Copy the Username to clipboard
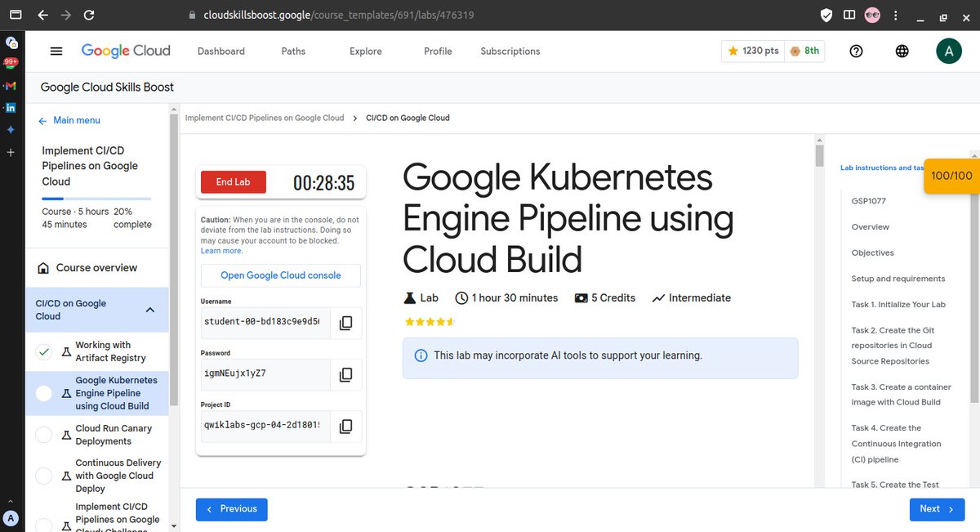Image resolution: width=980 pixels, height=532 pixels. pos(345,323)
